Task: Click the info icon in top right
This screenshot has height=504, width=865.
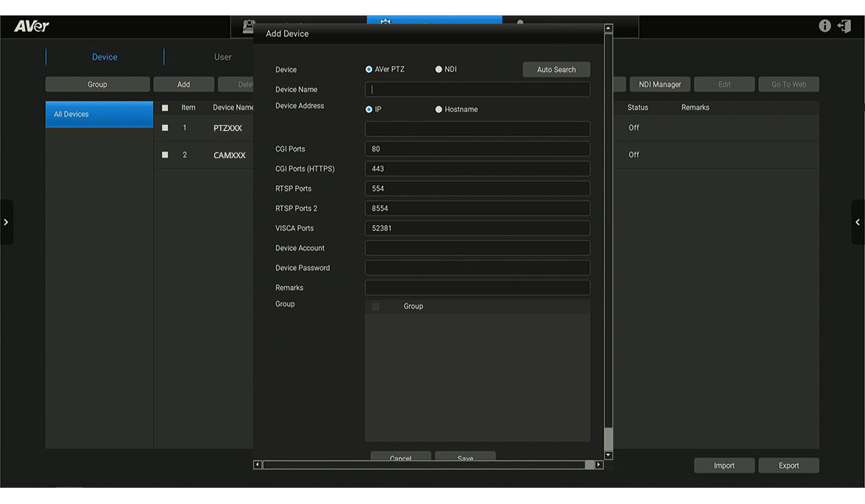Action: point(825,26)
